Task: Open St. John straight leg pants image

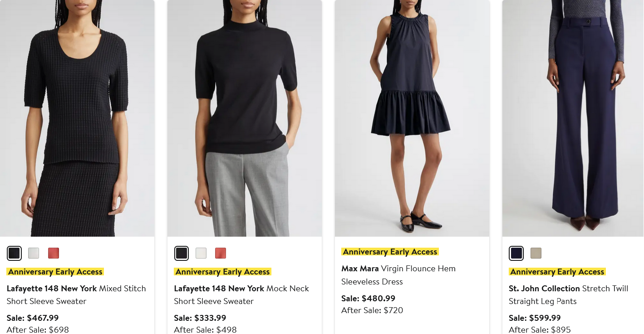Action: point(573,118)
